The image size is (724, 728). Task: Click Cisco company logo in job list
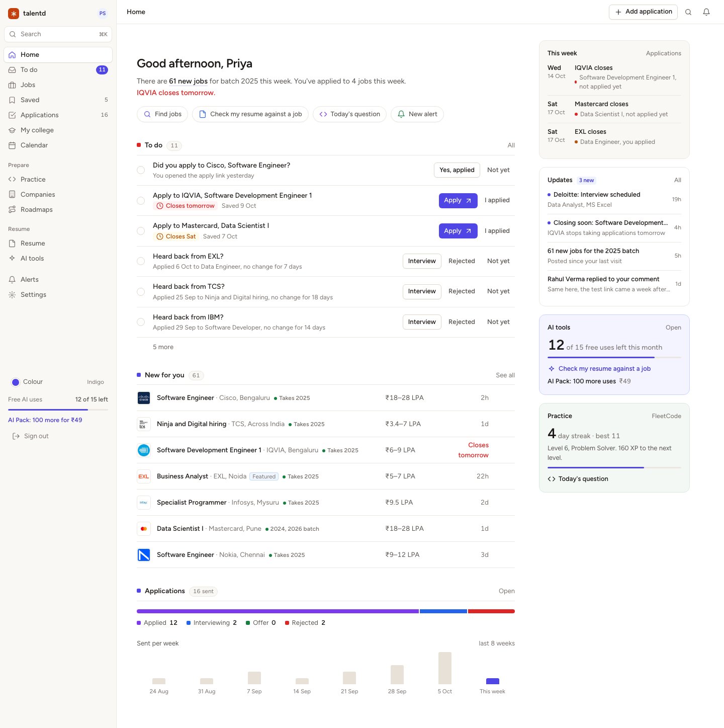[144, 398]
